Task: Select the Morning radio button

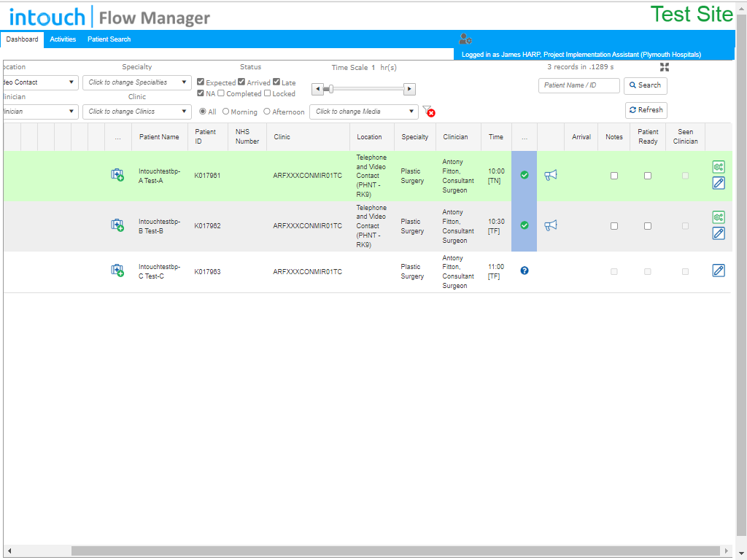Action: (x=226, y=112)
